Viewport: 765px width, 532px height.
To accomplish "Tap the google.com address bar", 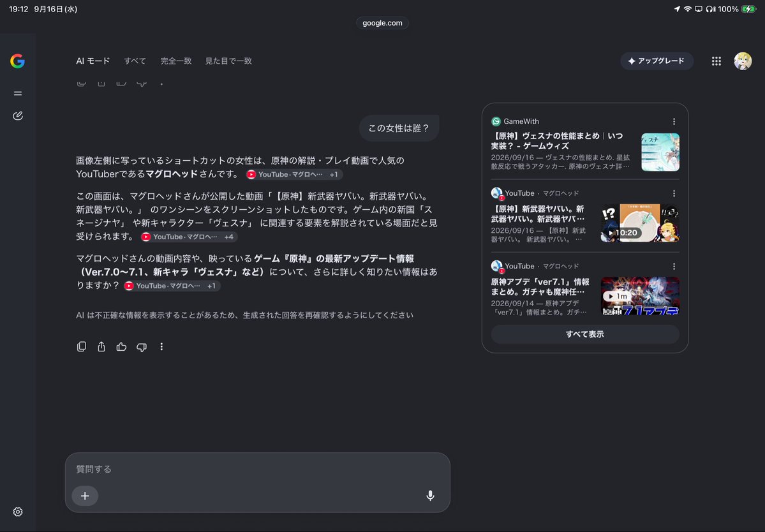I will [x=382, y=23].
